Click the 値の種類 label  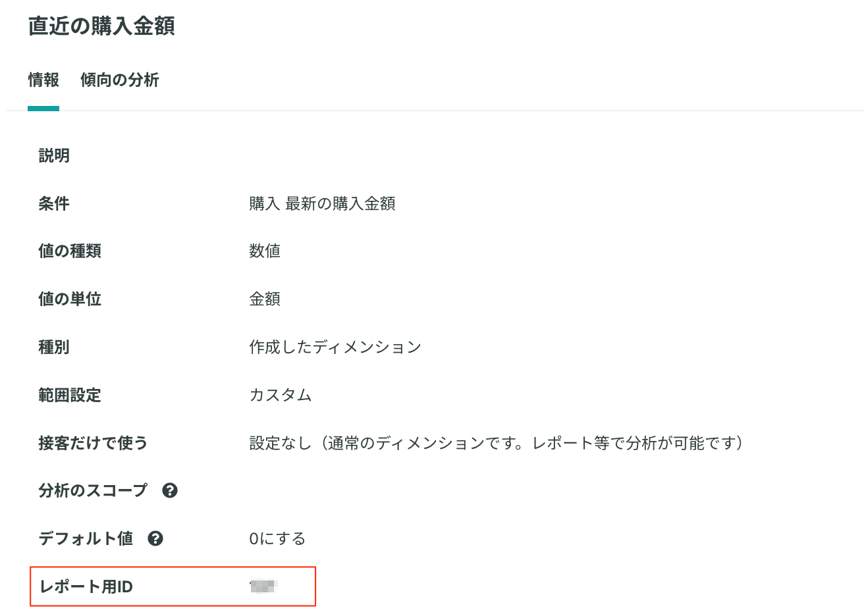[70, 251]
